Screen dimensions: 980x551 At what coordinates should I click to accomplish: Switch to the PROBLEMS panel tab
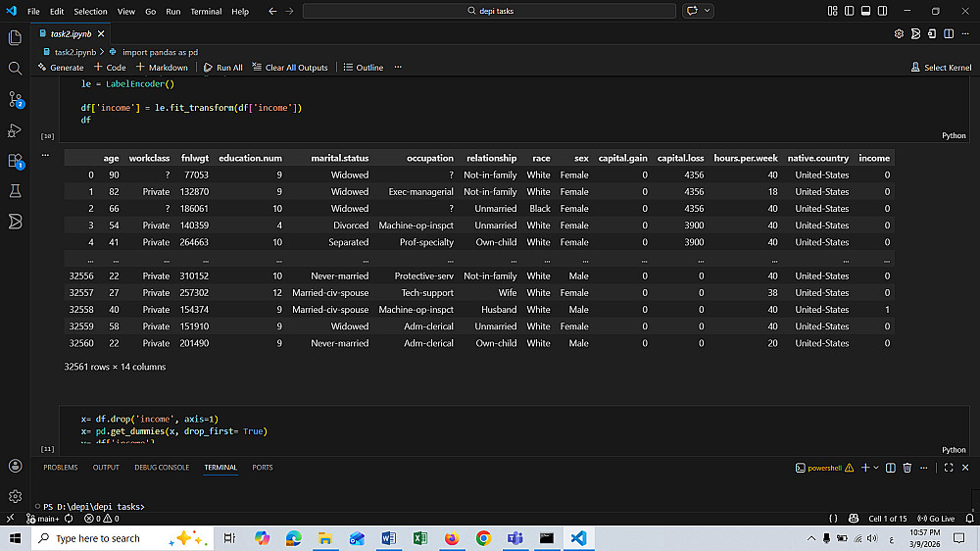point(61,468)
